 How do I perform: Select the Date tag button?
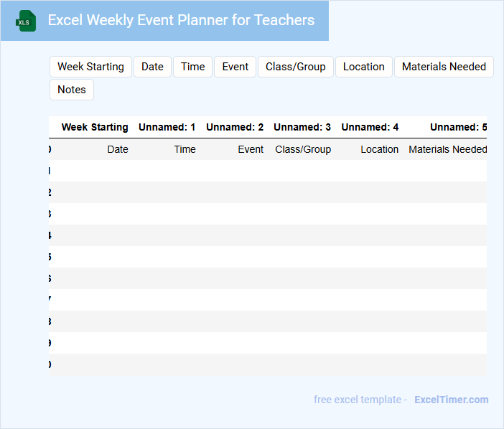click(152, 67)
